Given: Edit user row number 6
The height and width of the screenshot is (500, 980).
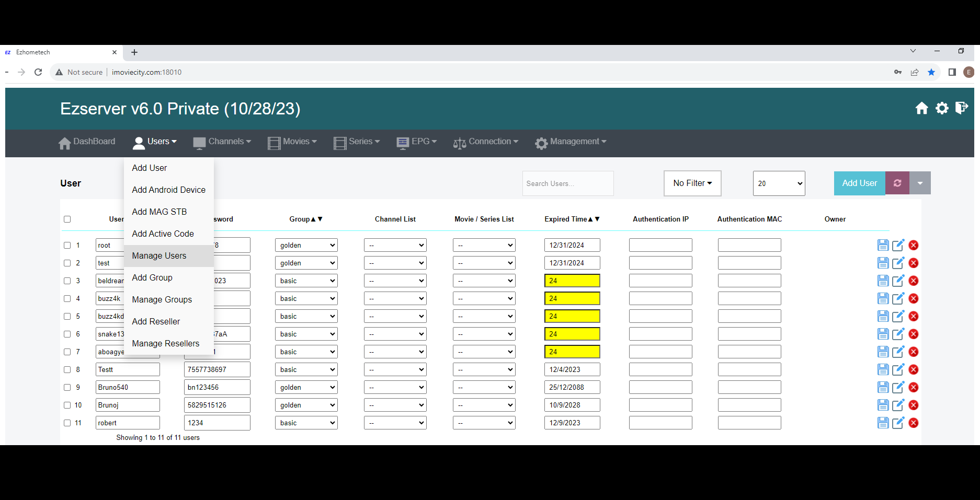Looking at the screenshot, I should point(898,334).
